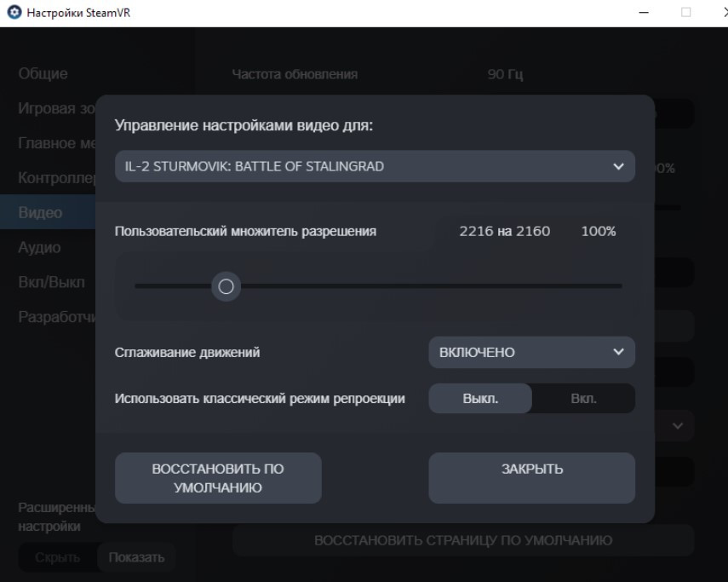Screen dimensions: 728x582
Task: Set classic reprojection mode to Выкл.
Action: (x=480, y=399)
